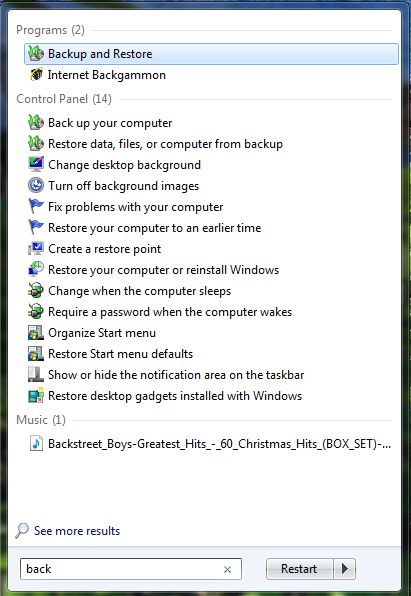
Task: Open the Backstreet Boys music file icon
Action: click(36, 444)
